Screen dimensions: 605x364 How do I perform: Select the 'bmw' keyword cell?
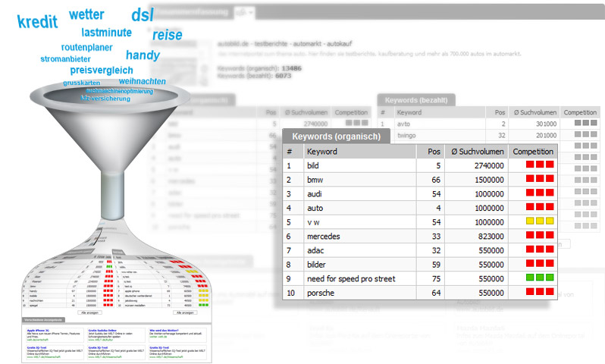[315, 180]
